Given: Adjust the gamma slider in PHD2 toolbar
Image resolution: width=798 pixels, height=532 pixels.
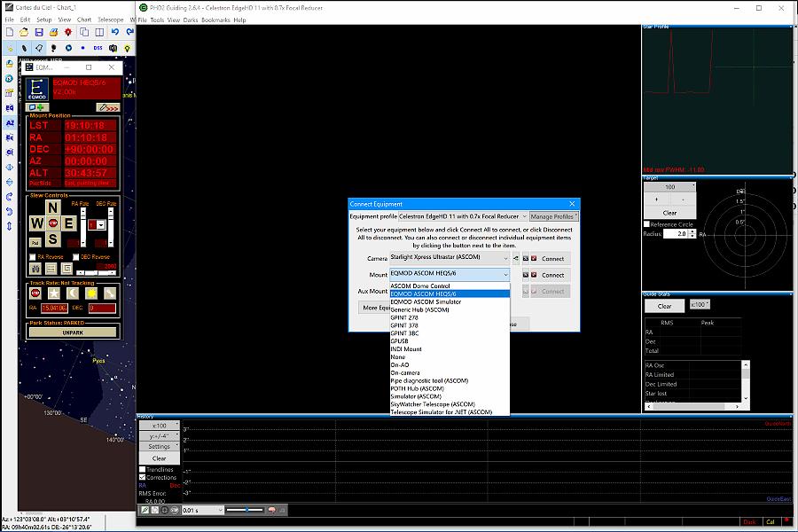Looking at the screenshot, I should coord(245,510).
